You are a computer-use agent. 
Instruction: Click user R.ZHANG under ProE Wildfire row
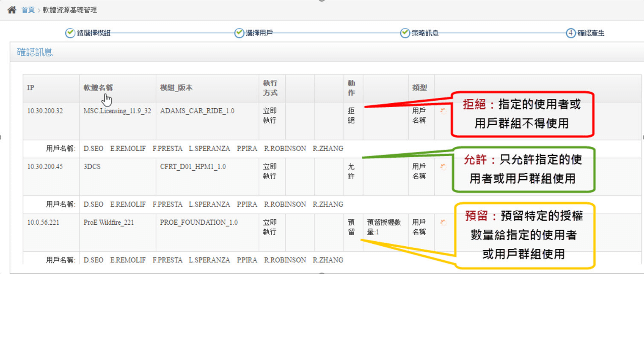click(328, 260)
